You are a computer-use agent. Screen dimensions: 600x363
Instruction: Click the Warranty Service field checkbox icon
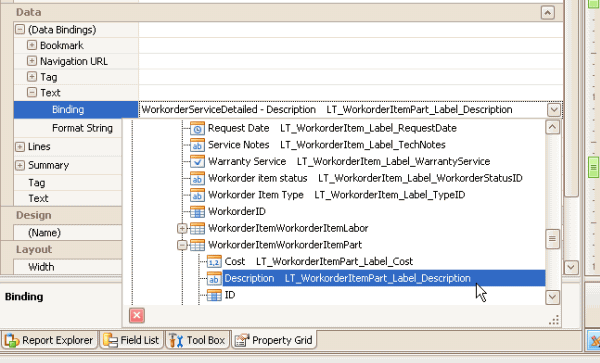pyautogui.click(x=197, y=162)
